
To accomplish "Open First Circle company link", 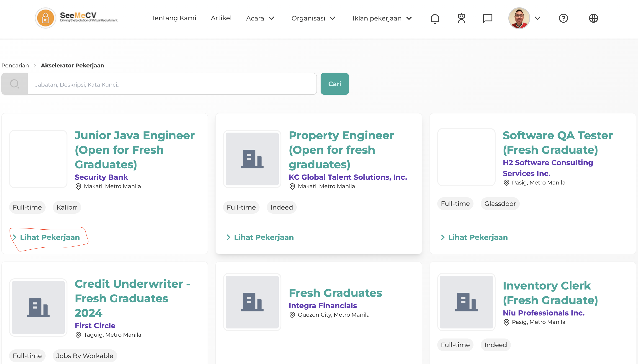I will tap(95, 326).
